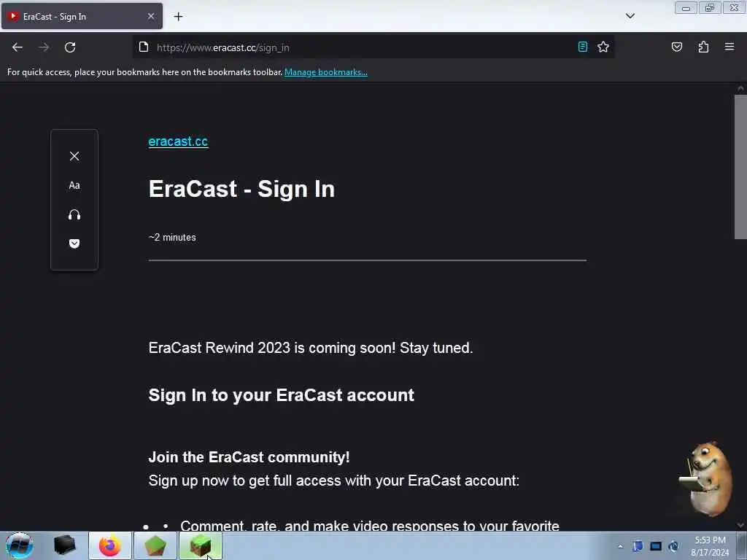This screenshot has height=560, width=747.
Task: Open the taskbar clock showing 5:53 PM
Action: coord(710,546)
